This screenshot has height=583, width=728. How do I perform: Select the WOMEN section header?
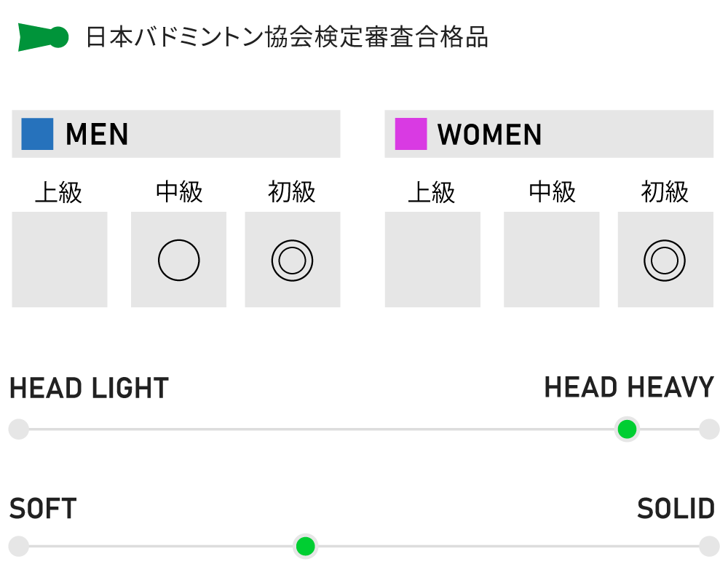(x=549, y=134)
